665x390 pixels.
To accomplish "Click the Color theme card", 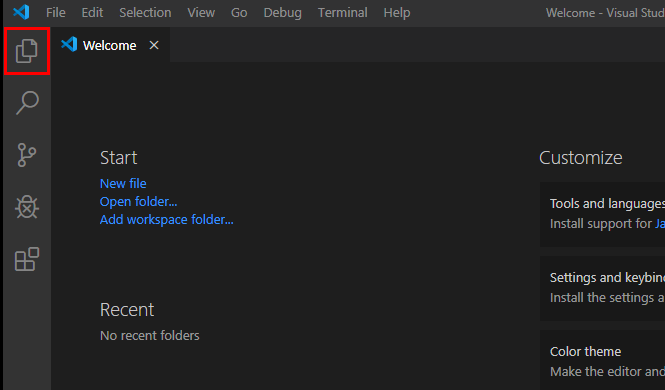I will click(x=602, y=360).
